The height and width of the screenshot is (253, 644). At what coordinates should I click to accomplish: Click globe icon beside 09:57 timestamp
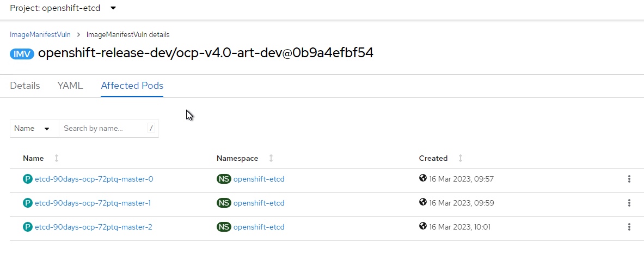click(x=422, y=178)
